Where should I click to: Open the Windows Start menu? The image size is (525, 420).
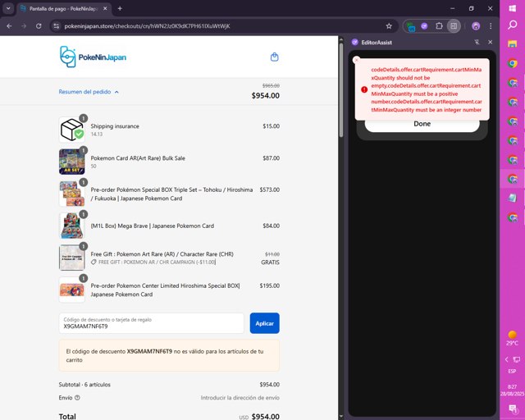pos(512,8)
